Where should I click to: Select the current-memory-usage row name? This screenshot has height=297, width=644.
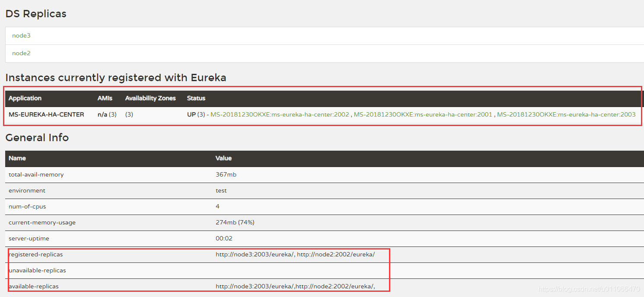[42, 222]
